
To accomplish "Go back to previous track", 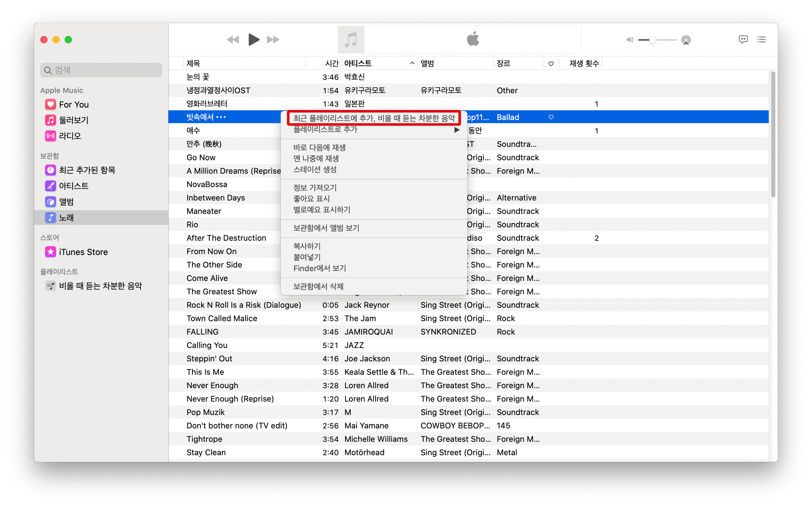I will click(233, 40).
